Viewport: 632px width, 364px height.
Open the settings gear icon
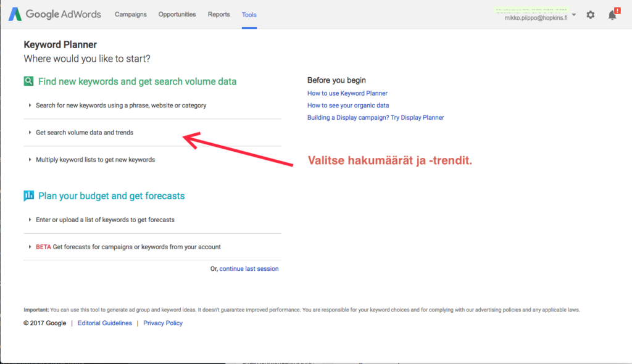[591, 15]
